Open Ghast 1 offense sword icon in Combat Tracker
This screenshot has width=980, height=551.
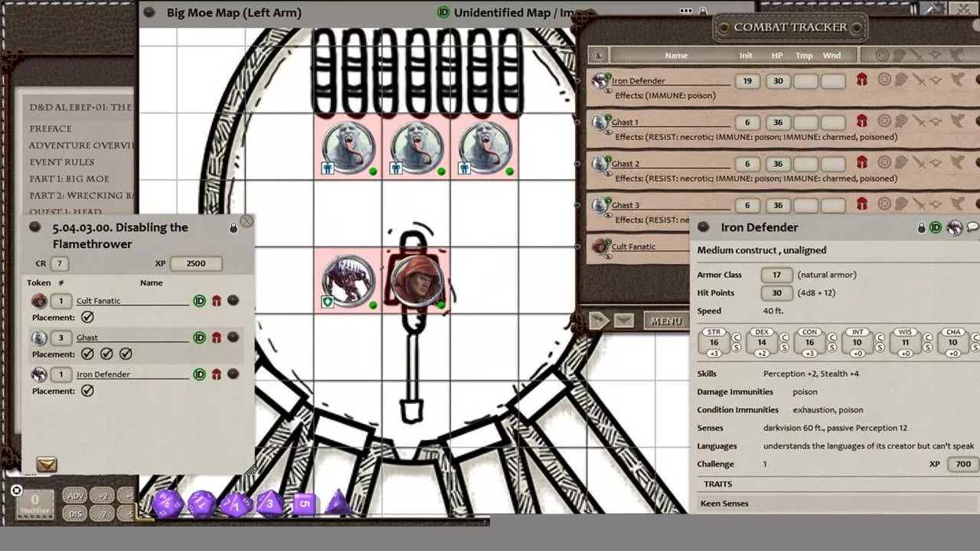(x=918, y=121)
